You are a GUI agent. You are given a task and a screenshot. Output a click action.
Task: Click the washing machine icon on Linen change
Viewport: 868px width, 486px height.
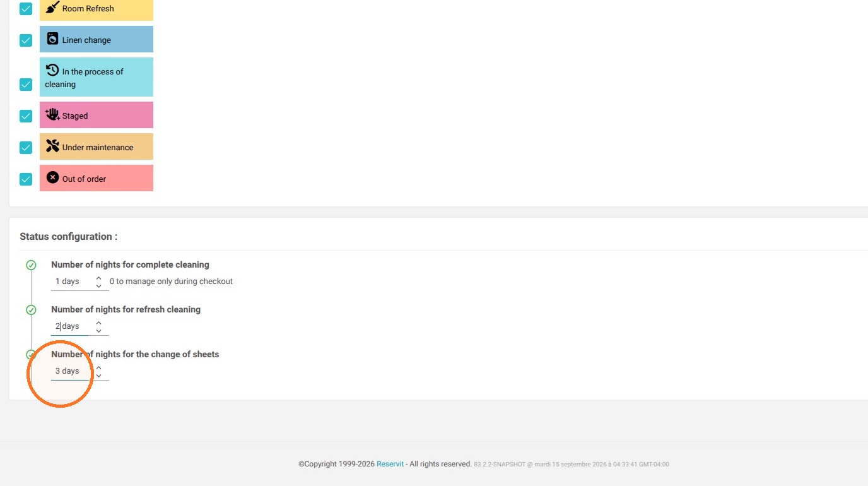pos(53,39)
